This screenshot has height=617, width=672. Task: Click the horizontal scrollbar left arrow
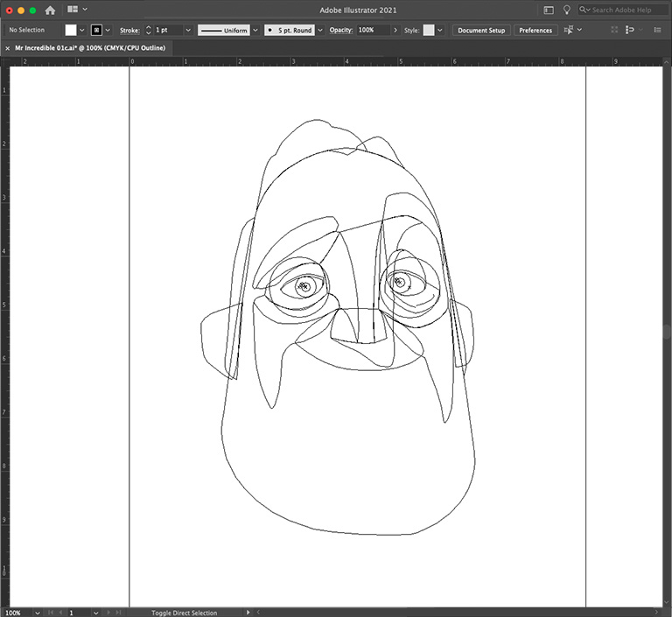[258, 613]
